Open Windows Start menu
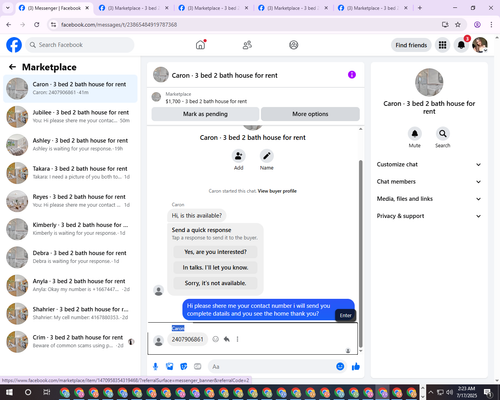 click(x=9, y=392)
